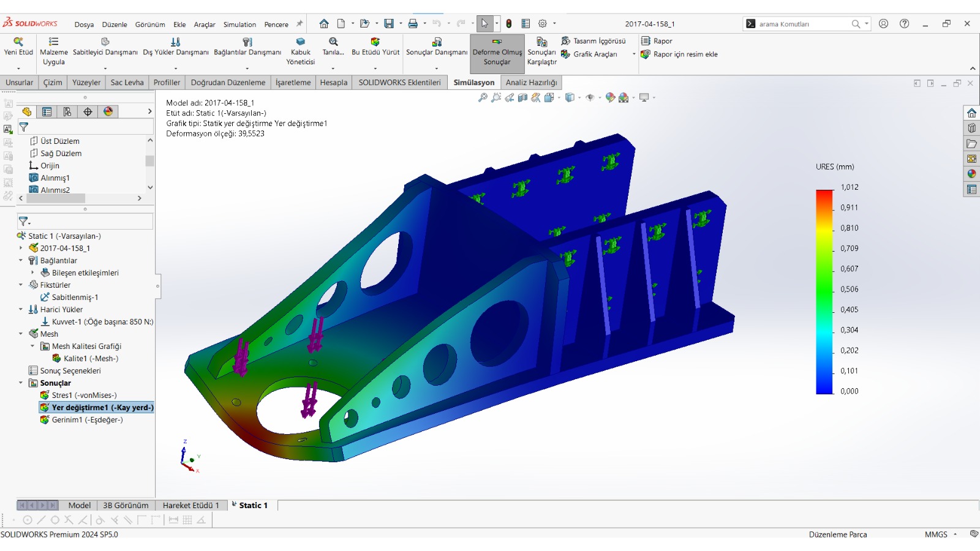Collapse the Harici Yükler tree node

coord(21,310)
